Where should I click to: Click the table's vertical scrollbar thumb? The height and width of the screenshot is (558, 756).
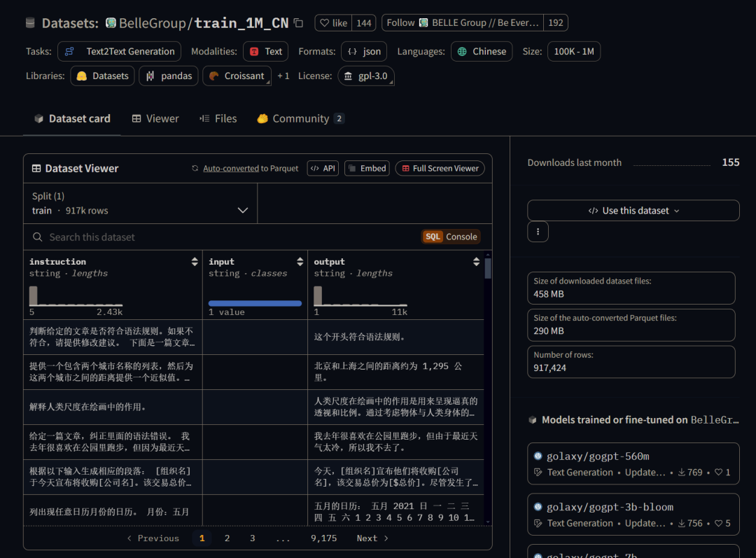488,268
